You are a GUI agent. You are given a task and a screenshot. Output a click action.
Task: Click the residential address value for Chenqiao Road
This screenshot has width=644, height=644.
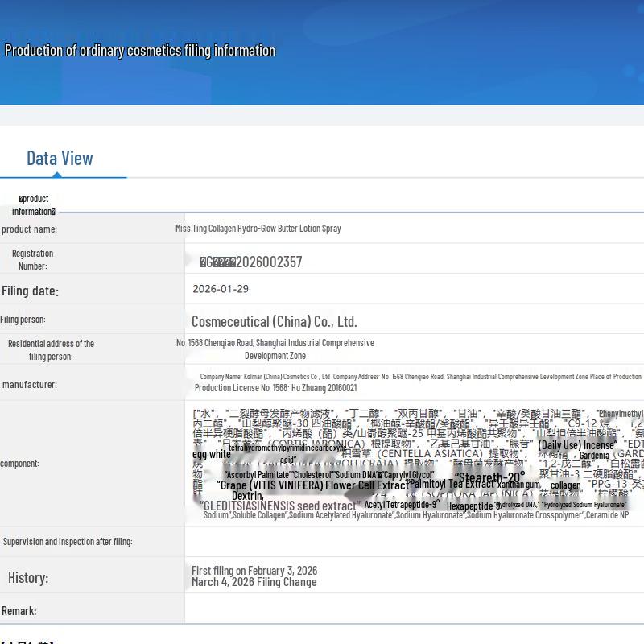click(x=275, y=349)
